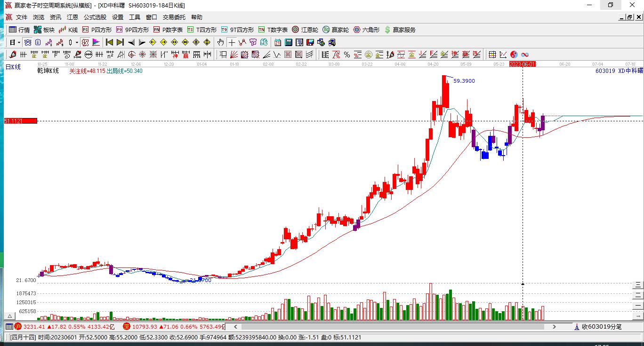Click the 2023-06-01 date marker
This screenshot has width=644, height=346.
tap(523, 64)
